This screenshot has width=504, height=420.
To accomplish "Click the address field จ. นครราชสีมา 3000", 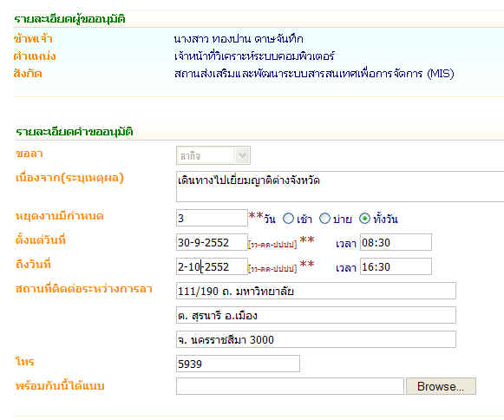I will 316,339.
